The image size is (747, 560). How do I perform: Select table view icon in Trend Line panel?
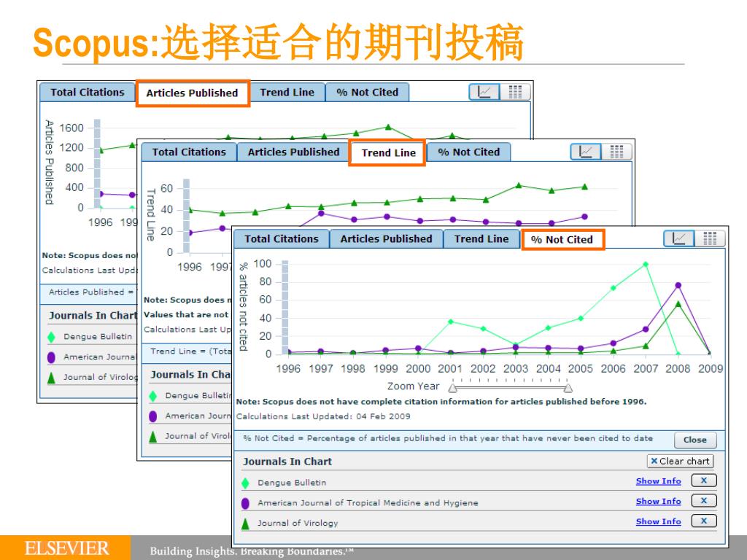coord(616,152)
